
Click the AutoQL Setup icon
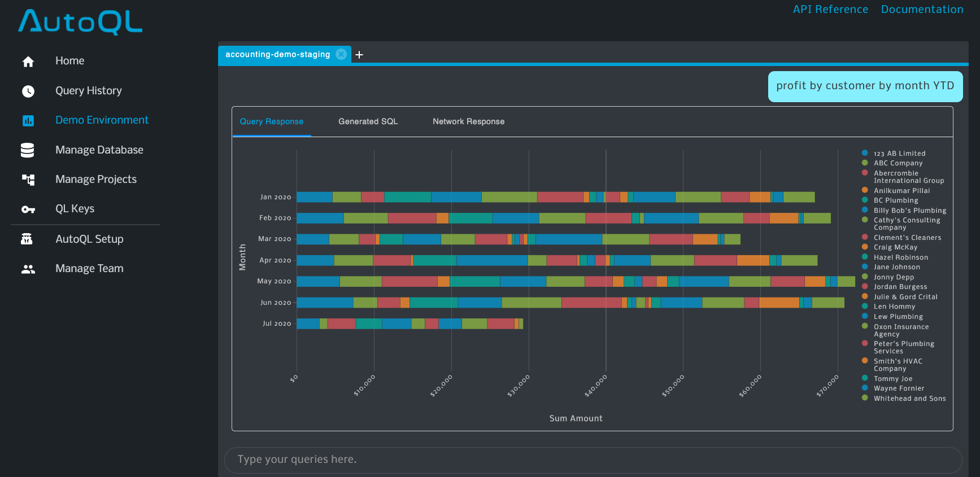[27, 239]
